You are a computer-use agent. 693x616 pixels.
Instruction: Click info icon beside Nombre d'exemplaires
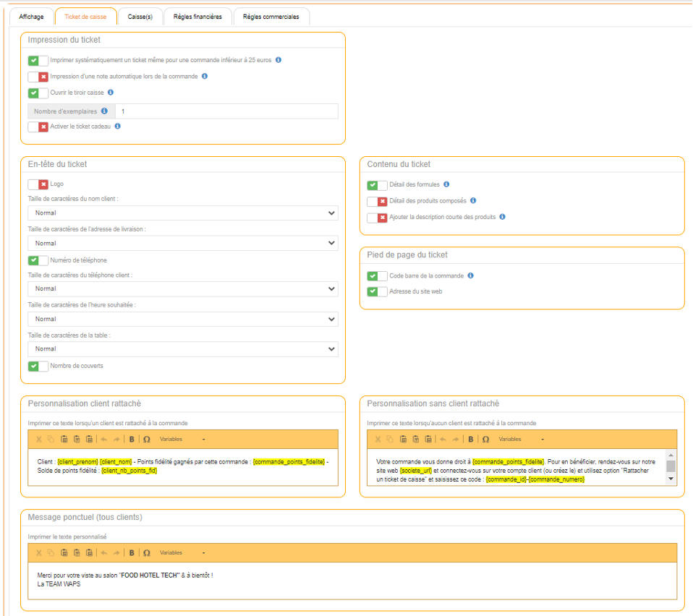point(105,111)
